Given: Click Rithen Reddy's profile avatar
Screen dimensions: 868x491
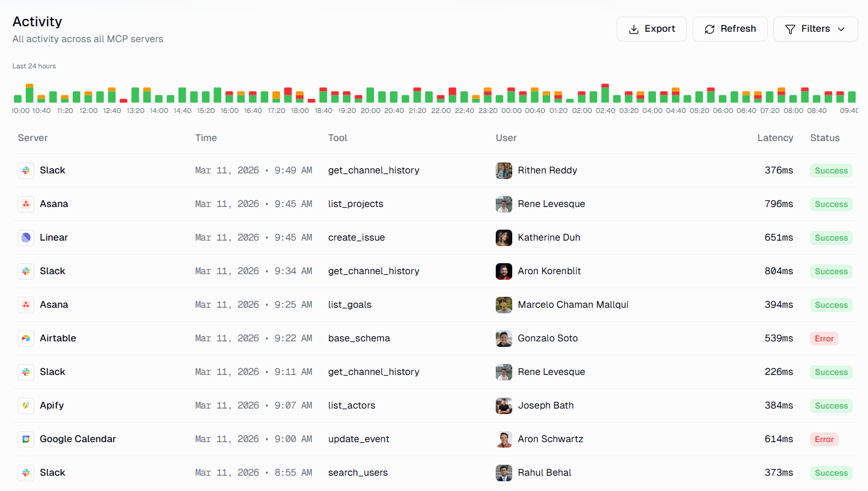Looking at the screenshot, I should point(504,170).
